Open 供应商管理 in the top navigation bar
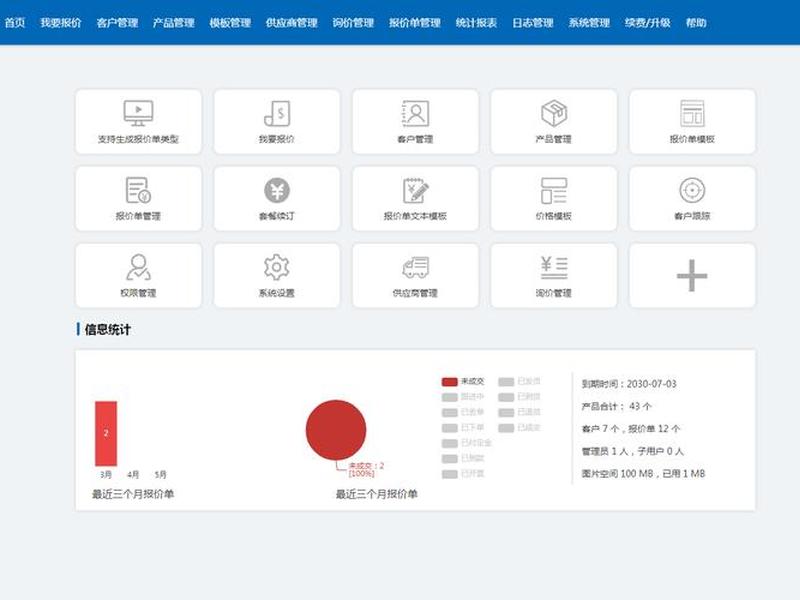800x600 pixels. coord(292,23)
